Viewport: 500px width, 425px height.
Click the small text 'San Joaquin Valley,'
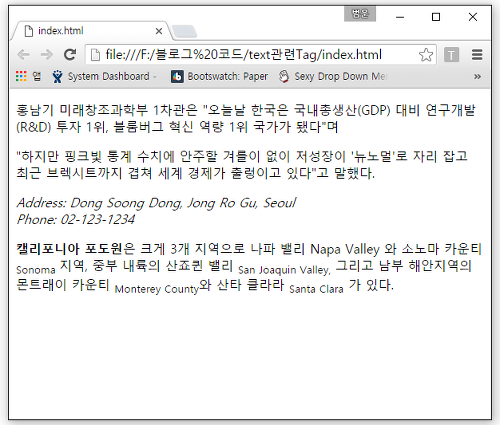284,270
